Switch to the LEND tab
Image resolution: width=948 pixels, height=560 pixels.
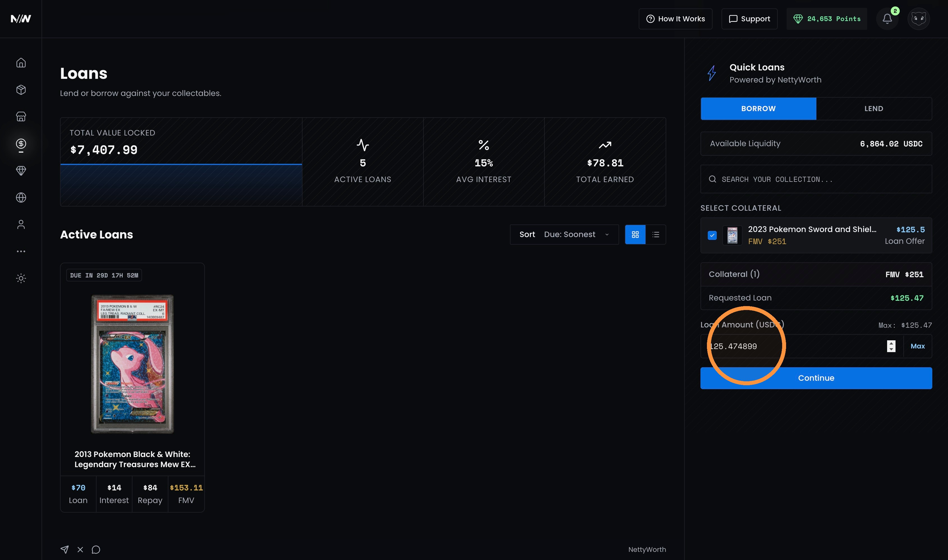pyautogui.click(x=874, y=109)
